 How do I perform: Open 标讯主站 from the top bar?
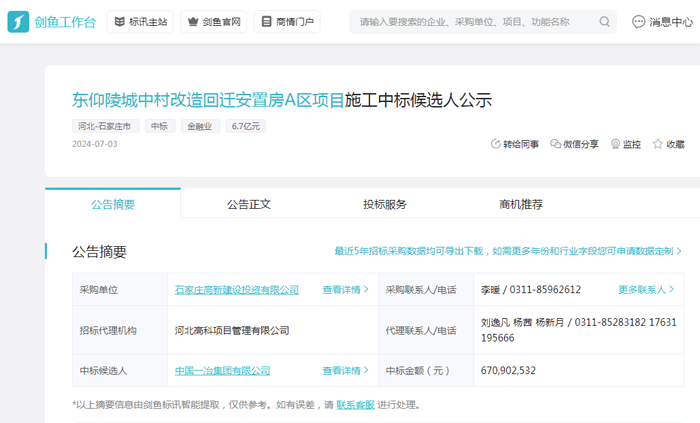pyautogui.click(x=139, y=21)
